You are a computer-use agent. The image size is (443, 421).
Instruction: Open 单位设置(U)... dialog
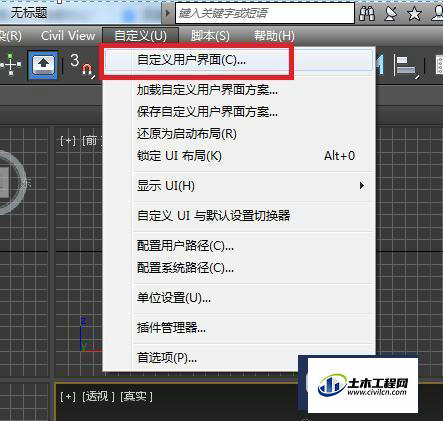[238, 297]
